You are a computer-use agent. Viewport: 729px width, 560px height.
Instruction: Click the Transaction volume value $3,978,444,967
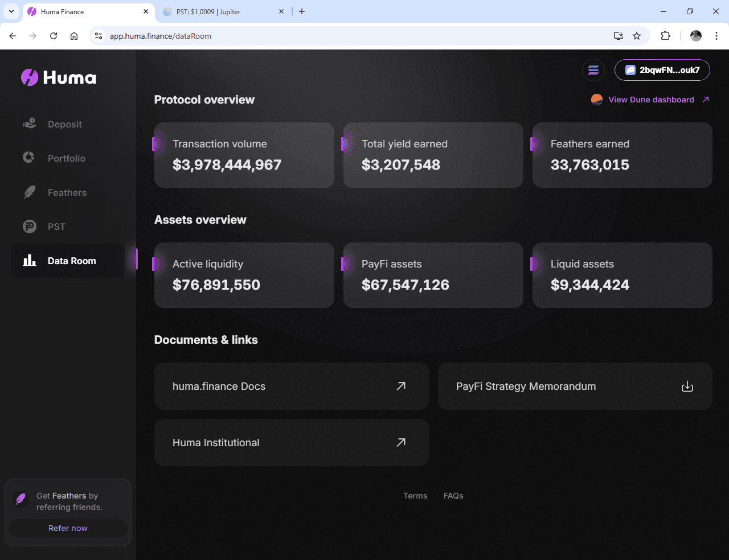pos(227,164)
